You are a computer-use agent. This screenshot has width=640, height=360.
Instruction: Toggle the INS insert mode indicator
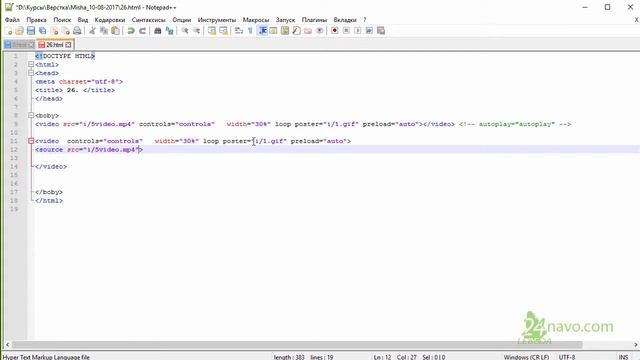point(623,357)
